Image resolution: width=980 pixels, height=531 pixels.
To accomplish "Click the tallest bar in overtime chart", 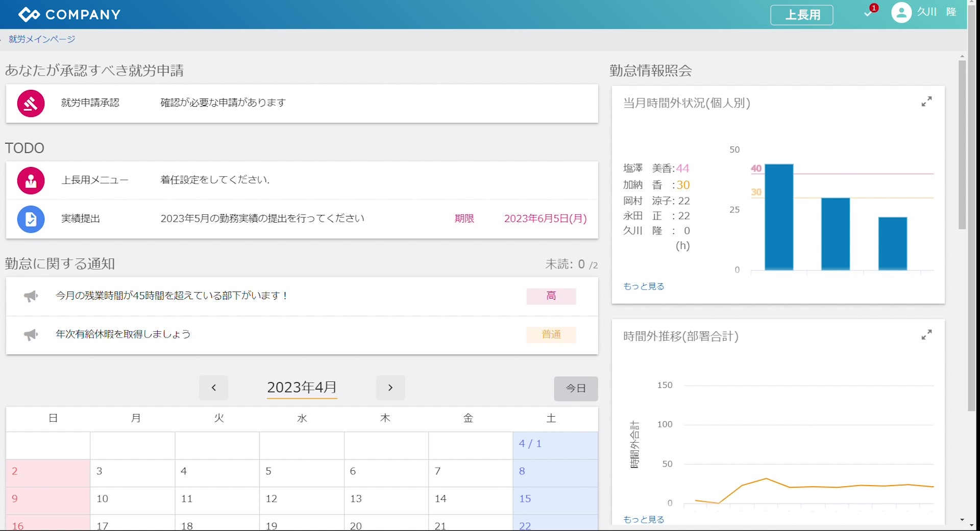I will 779,217.
